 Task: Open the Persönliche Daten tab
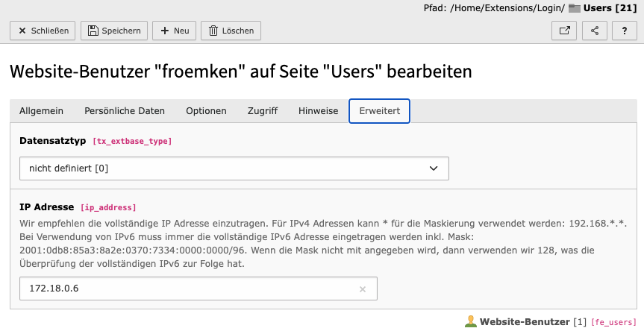[x=125, y=111]
